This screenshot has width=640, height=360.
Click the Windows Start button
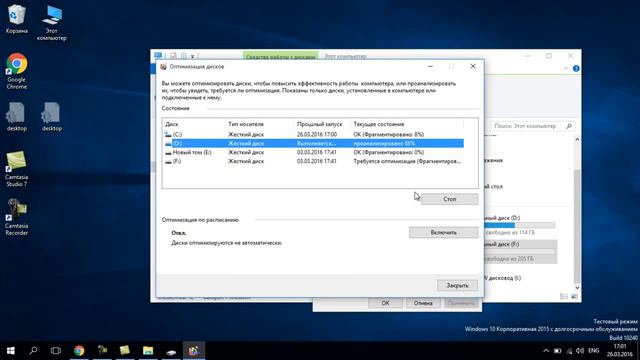pyautogui.click(x=11, y=351)
